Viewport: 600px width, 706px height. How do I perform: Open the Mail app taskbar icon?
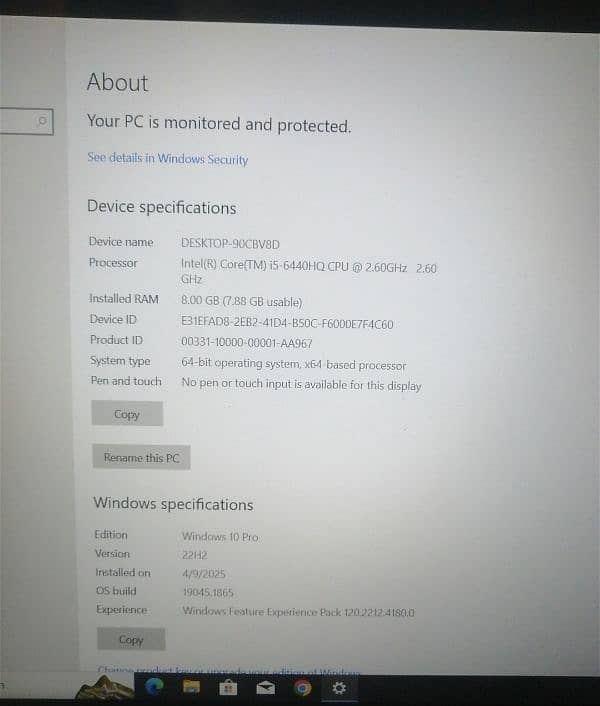[x=266, y=688]
